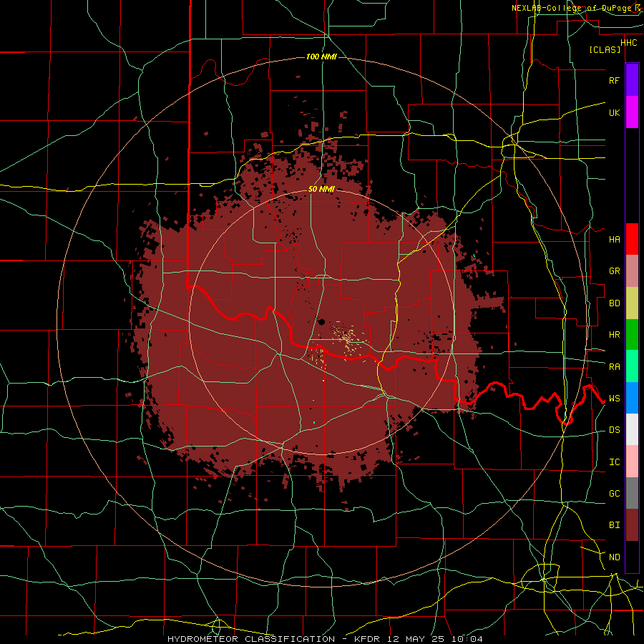Click the BI legend label
The height and width of the screenshot is (644, 644).
(x=614, y=525)
